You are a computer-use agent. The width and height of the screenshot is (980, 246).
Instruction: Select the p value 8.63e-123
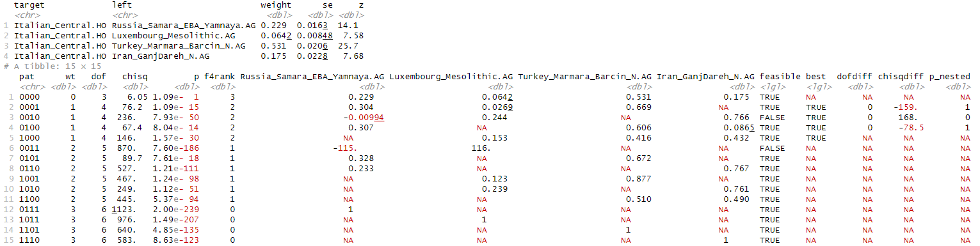click(175, 240)
